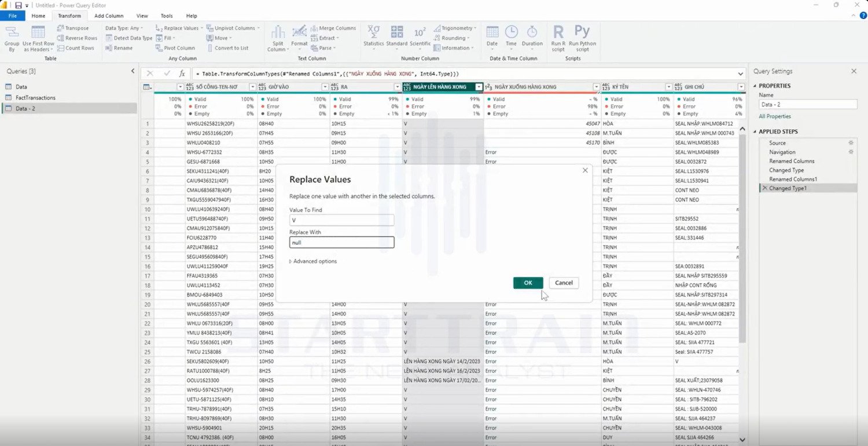Open the Split Column tool

coord(278,38)
